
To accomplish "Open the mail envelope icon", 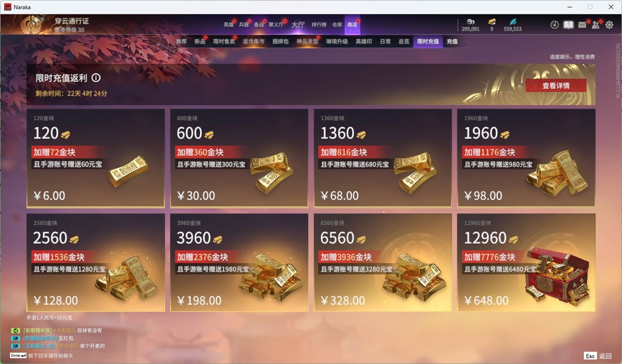I will (582, 25).
